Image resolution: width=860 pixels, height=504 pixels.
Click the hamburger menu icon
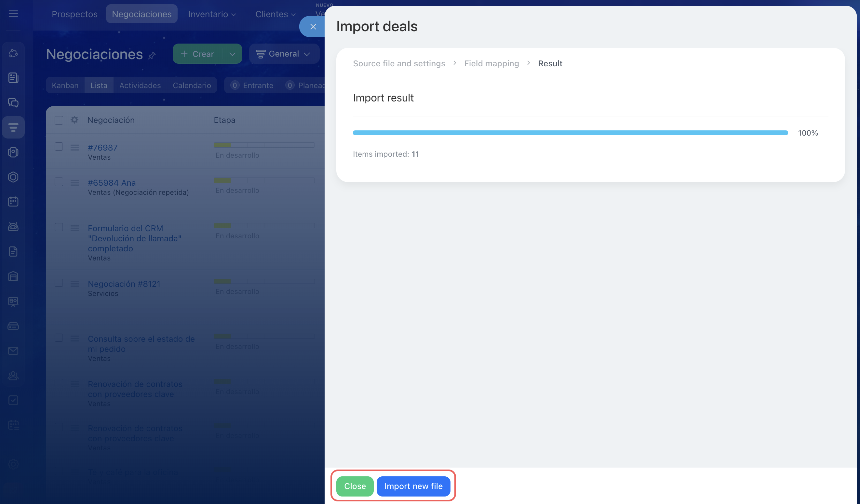[13, 14]
